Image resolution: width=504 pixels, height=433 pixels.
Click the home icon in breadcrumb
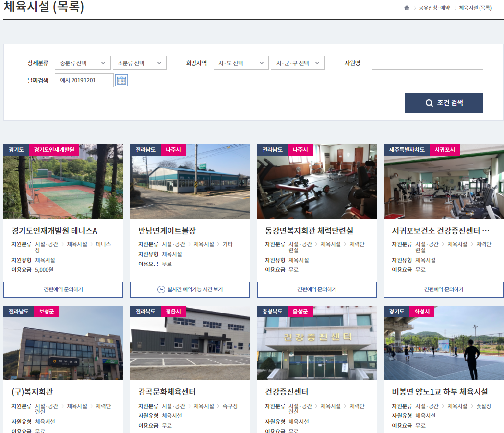[x=407, y=8]
